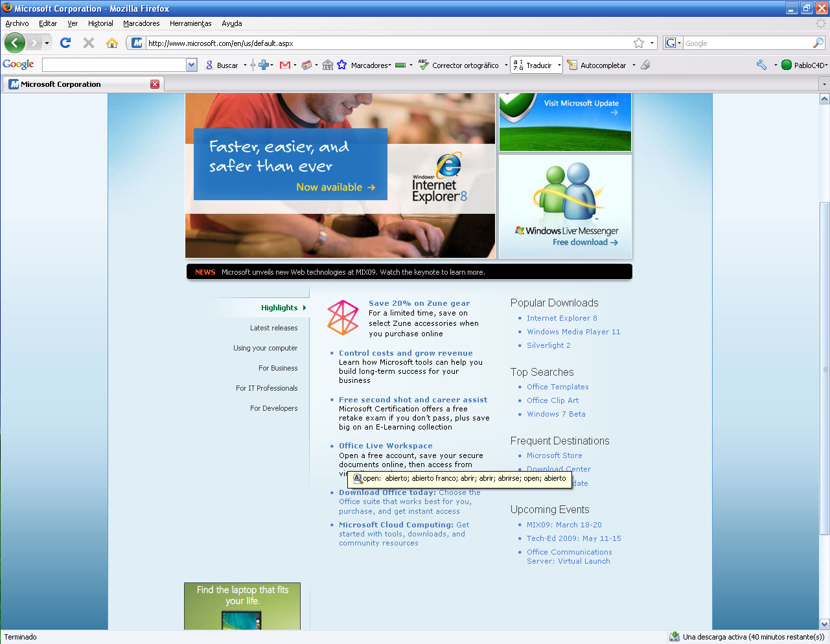Viewport: 830px width, 644px height.
Task: Click the Now available link
Action: 336,187
